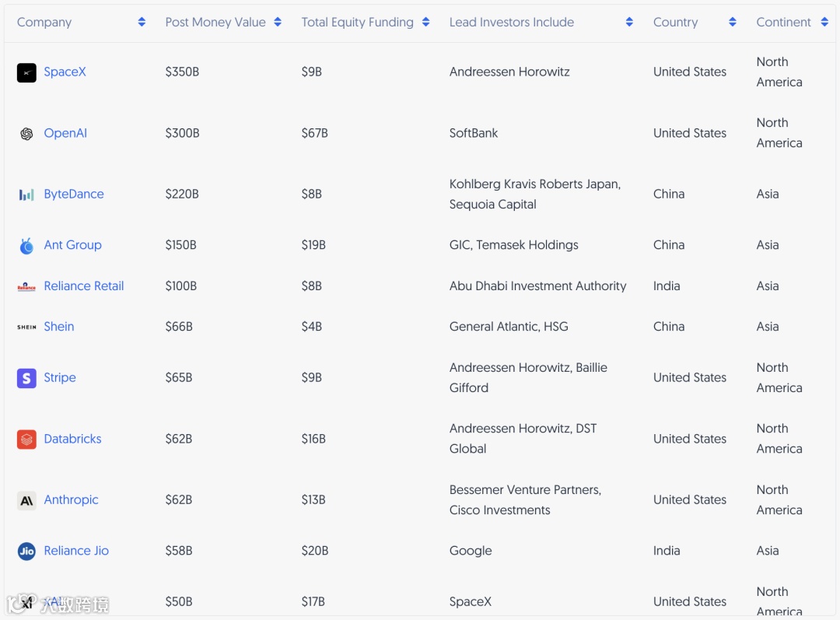Click the Anthropic logo icon
This screenshot has width=840, height=620.
click(26, 500)
